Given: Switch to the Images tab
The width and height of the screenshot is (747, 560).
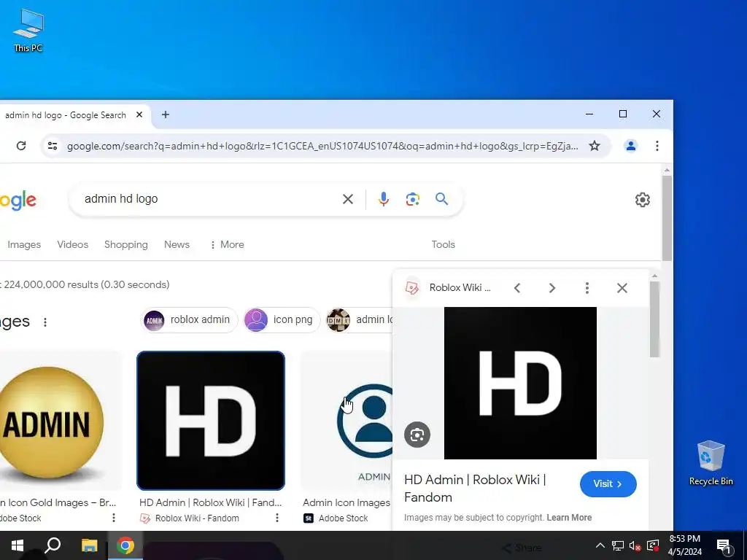Looking at the screenshot, I should 24,244.
